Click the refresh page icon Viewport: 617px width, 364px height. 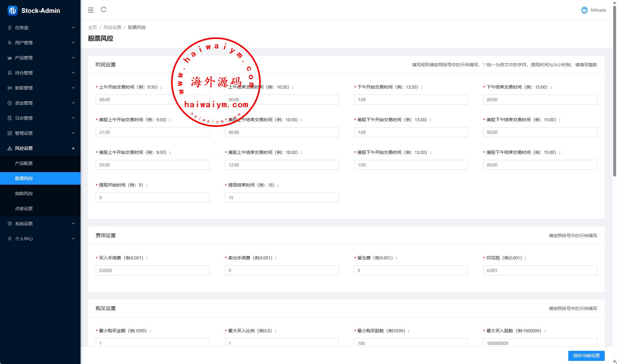(x=103, y=10)
